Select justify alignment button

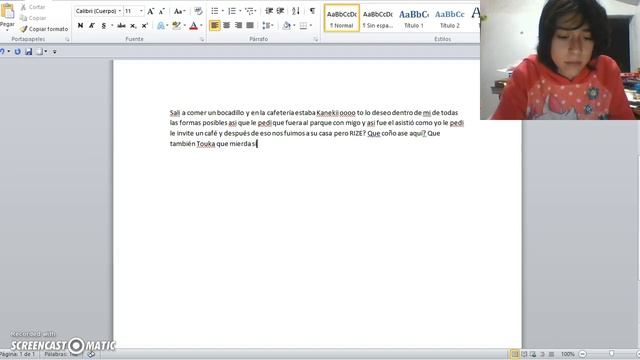click(250, 25)
